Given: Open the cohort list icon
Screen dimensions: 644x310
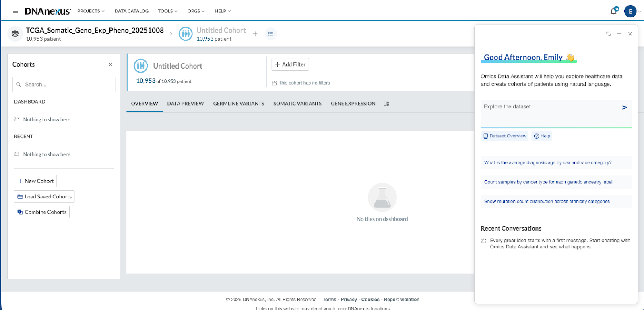Looking at the screenshot, I should coord(270,34).
